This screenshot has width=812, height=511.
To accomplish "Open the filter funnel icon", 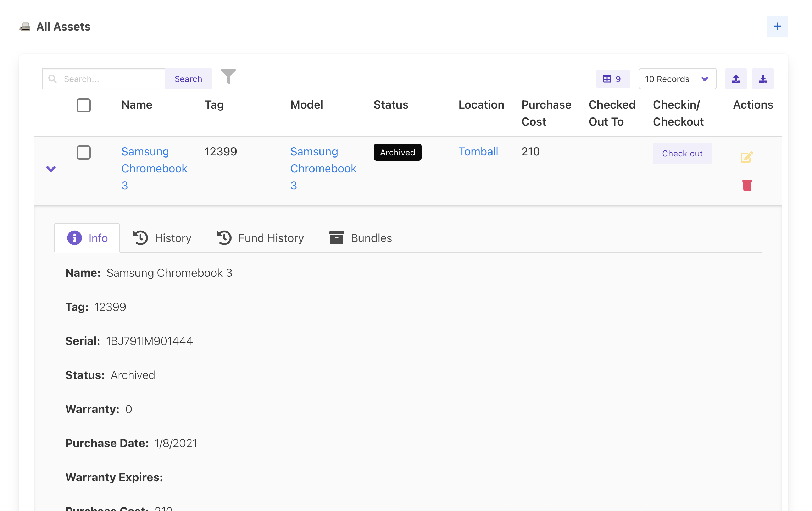I will point(228,77).
